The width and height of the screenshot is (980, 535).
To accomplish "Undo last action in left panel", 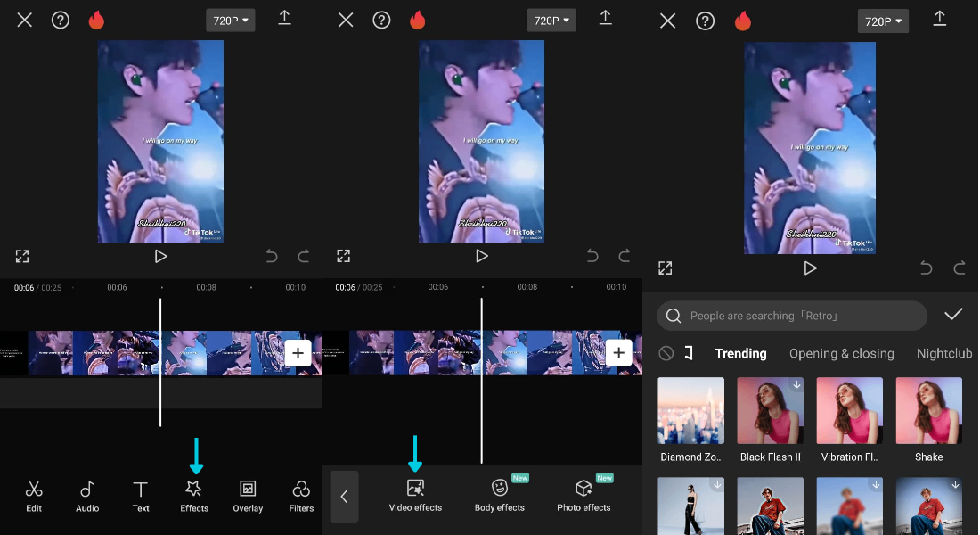I will point(271,256).
